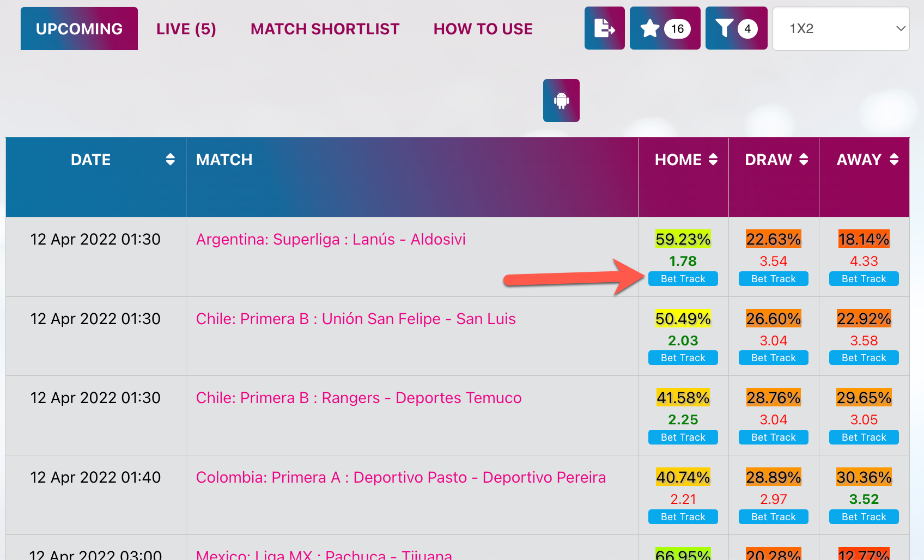
Task: Click Bet Track under away odds 3.52
Action: pyautogui.click(x=864, y=517)
